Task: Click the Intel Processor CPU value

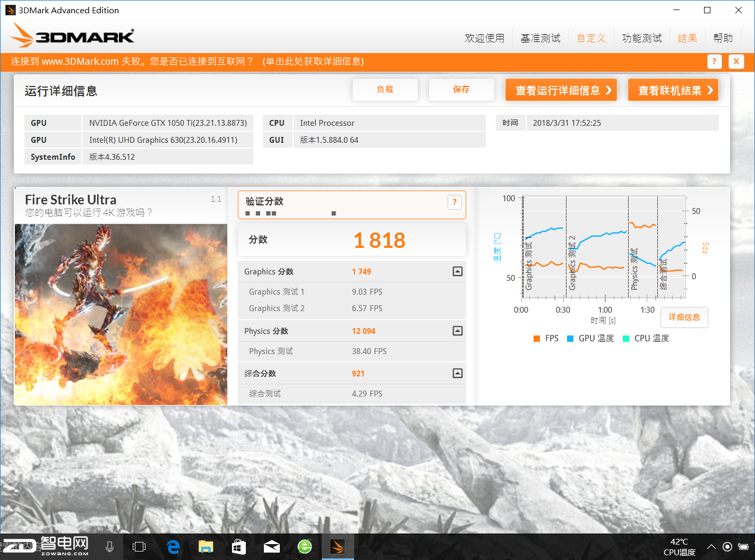Action: click(390, 123)
